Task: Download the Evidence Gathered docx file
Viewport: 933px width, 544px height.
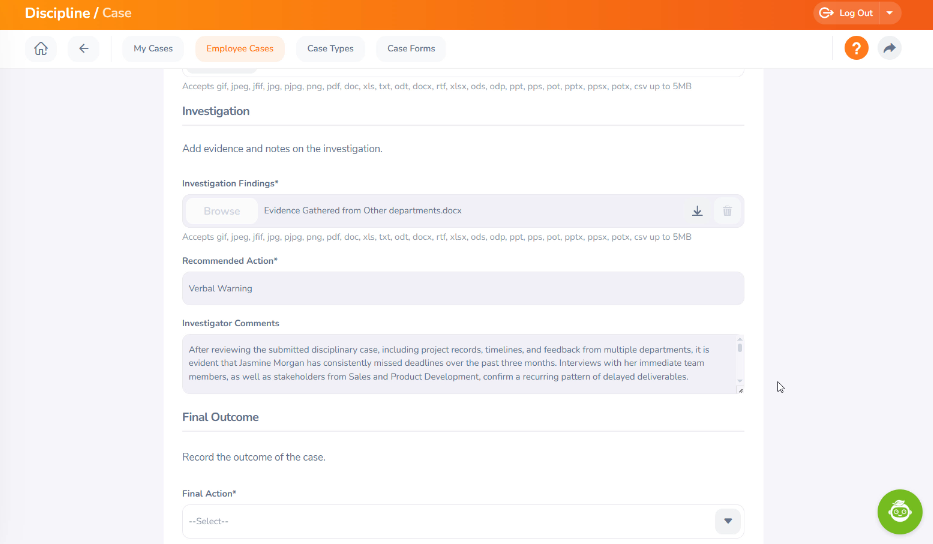Action: tap(697, 211)
